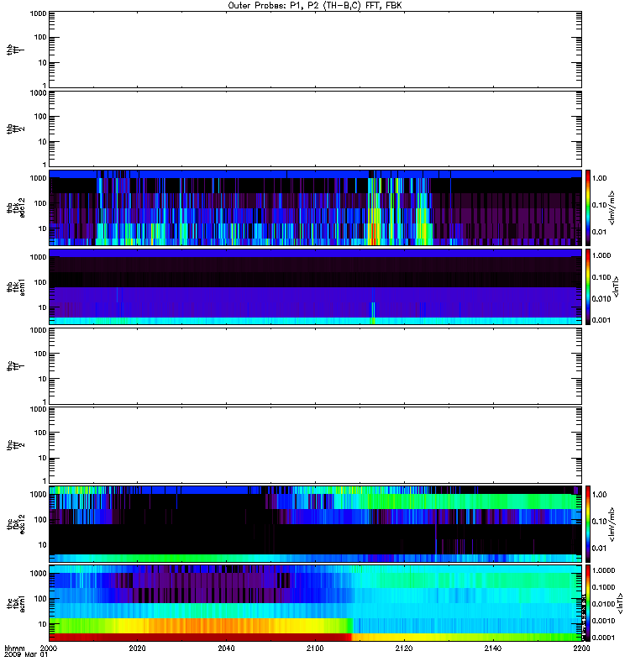Click the <|nT|> units label beside thb scm1
This screenshot has height=672, width=630.
[617, 286]
